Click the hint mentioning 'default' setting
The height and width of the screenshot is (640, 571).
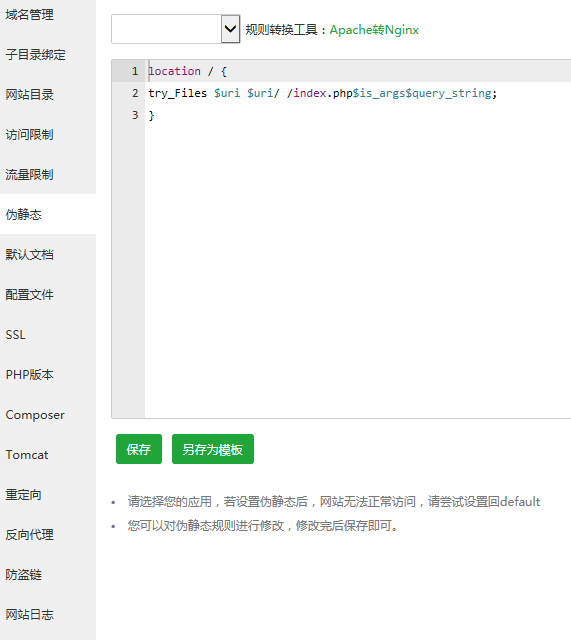click(334, 502)
